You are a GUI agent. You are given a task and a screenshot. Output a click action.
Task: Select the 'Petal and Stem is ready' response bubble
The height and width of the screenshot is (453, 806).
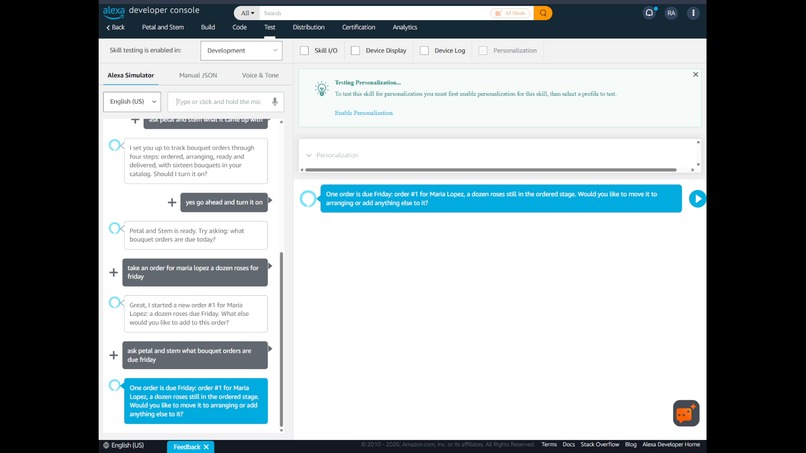click(196, 235)
